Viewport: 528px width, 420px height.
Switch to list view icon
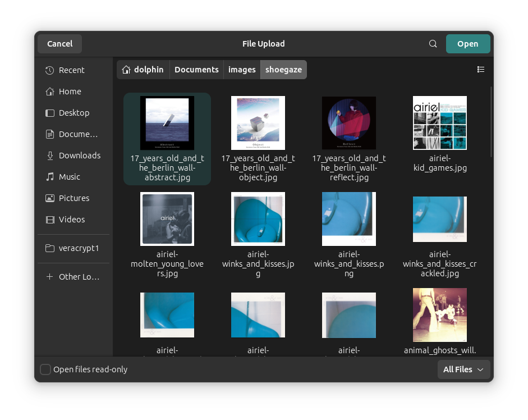coord(480,70)
